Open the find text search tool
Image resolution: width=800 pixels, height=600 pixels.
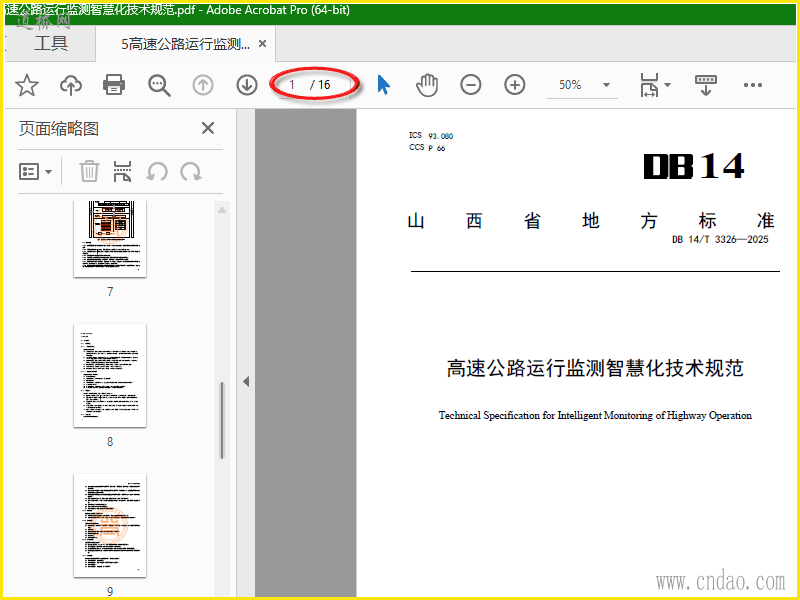[159, 85]
